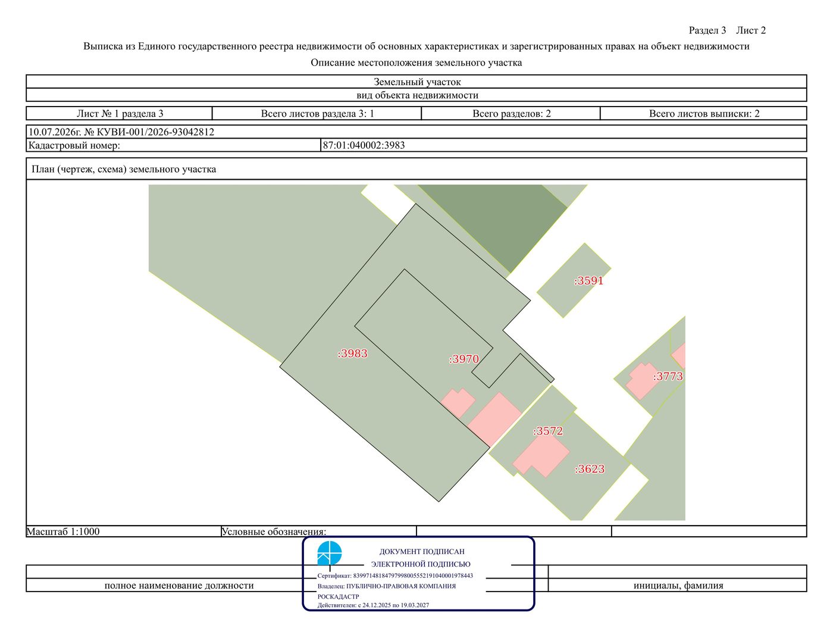Click the 'Условные обозначения' cell

click(x=318, y=532)
